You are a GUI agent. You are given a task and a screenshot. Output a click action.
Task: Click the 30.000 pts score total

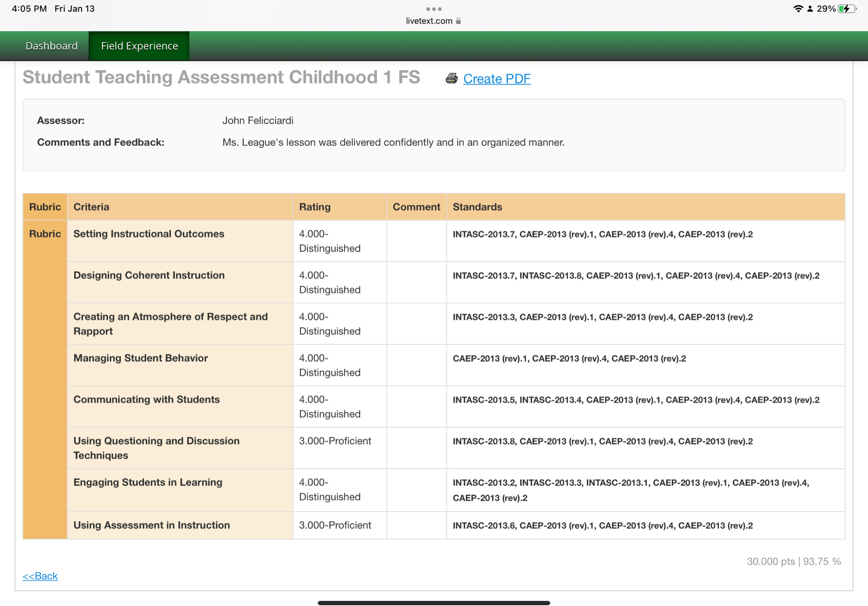tap(771, 562)
